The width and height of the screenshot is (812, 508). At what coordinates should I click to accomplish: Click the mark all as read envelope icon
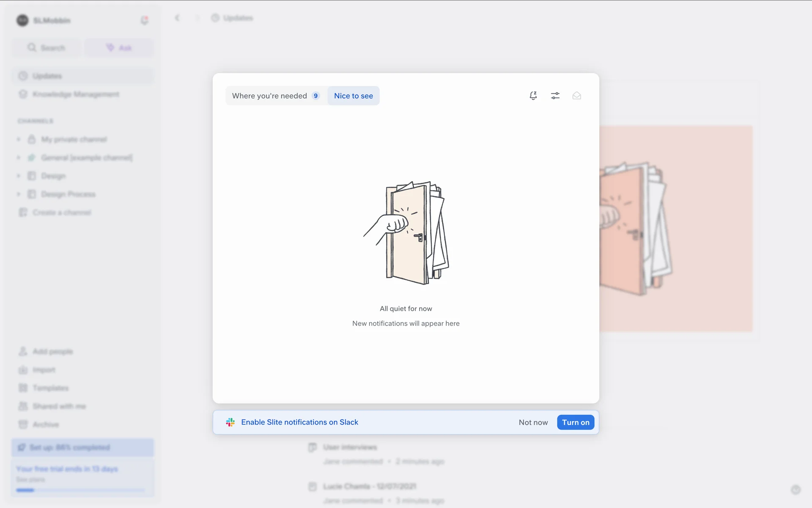[x=576, y=96]
